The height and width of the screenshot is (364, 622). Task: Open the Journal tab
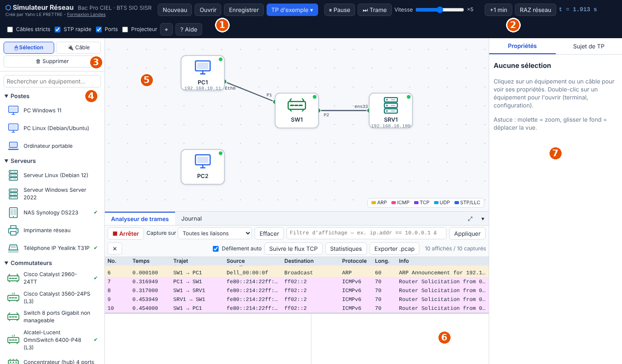[x=191, y=218]
